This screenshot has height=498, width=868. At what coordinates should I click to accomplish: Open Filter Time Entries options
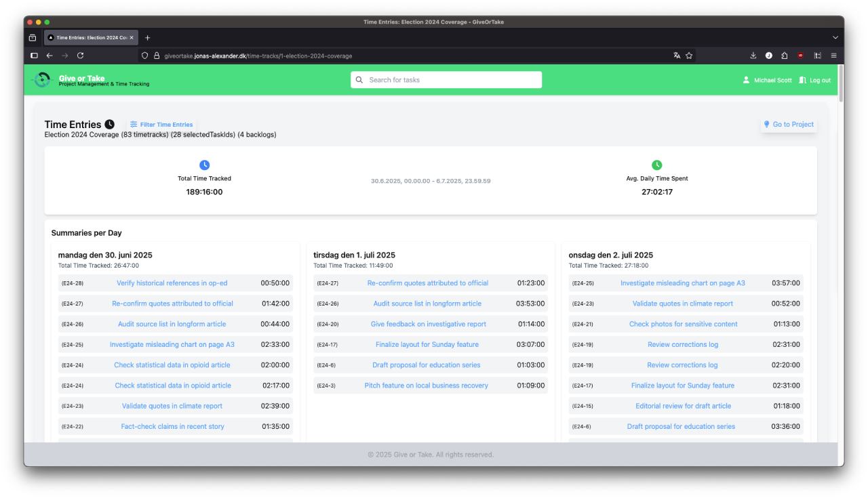pyautogui.click(x=161, y=125)
